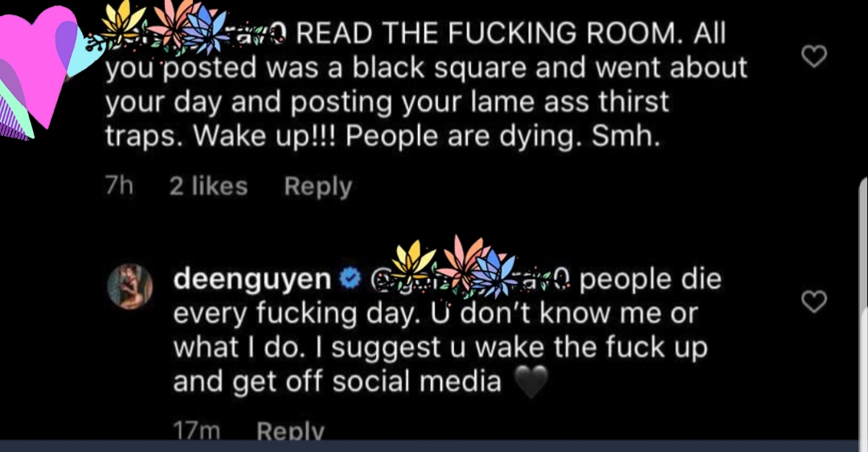Tap the orange flower sticker in deenguyen's reply
Screen dimensions: 868x452
(x=464, y=261)
